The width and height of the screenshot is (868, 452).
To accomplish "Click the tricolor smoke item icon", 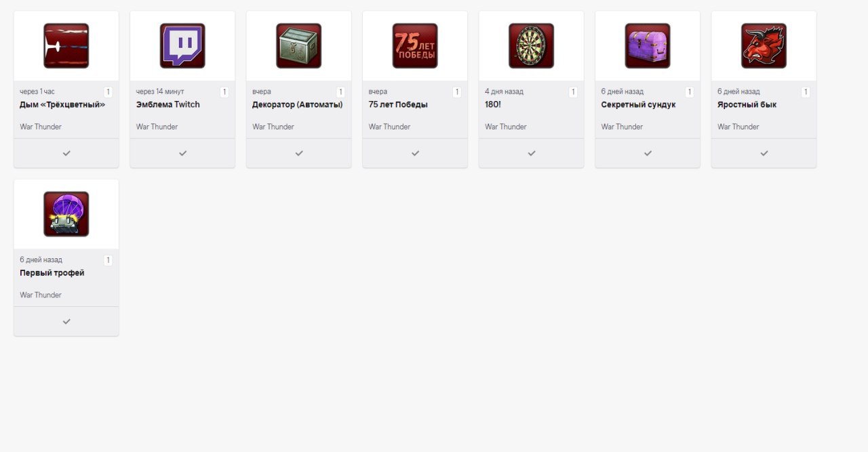I will (66, 46).
